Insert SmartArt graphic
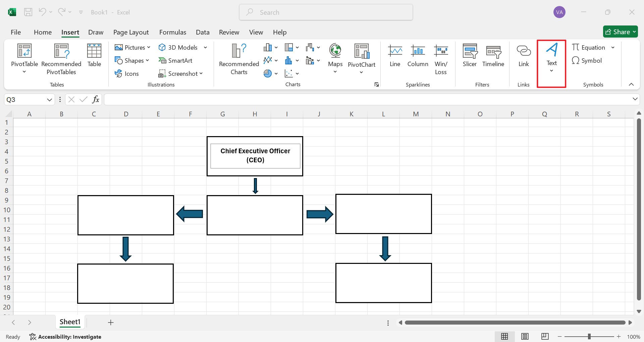Image resolution: width=644 pixels, height=342 pixels. click(176, 60)
